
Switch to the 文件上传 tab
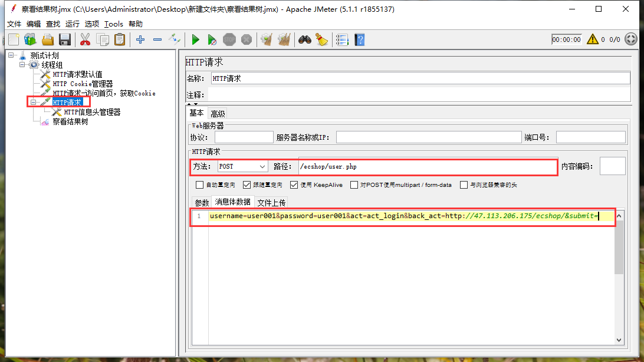pos(271,202)
